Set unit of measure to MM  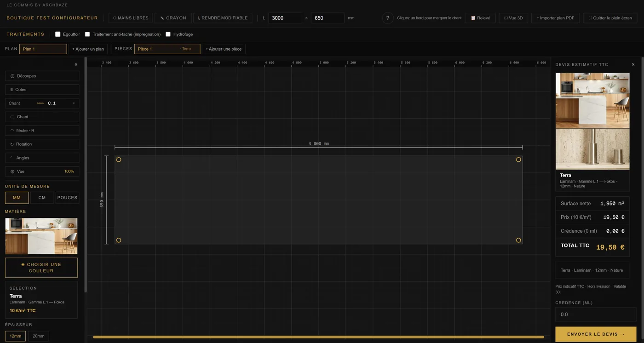click(17, 198)
